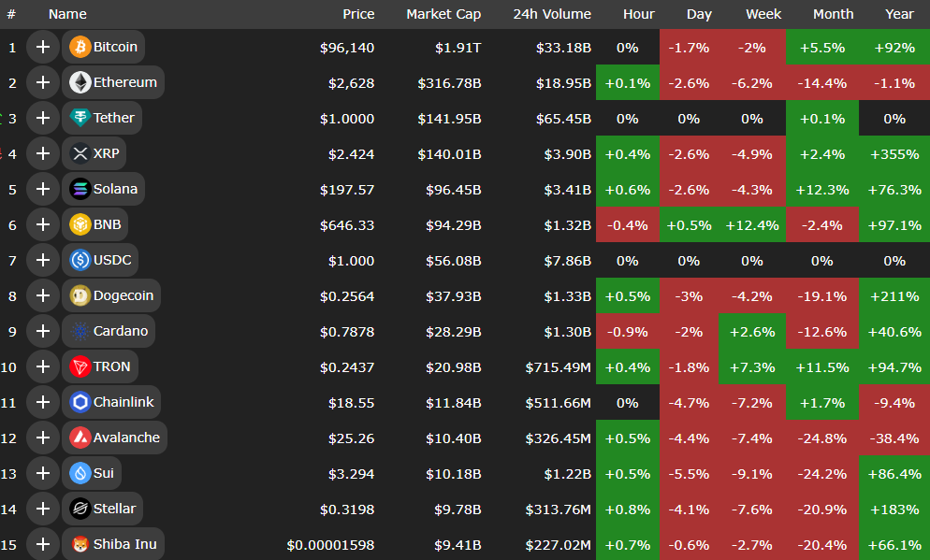Click the Chainlink hexagon icon
This screenshot has width=930, height=560.
[80, 402]
